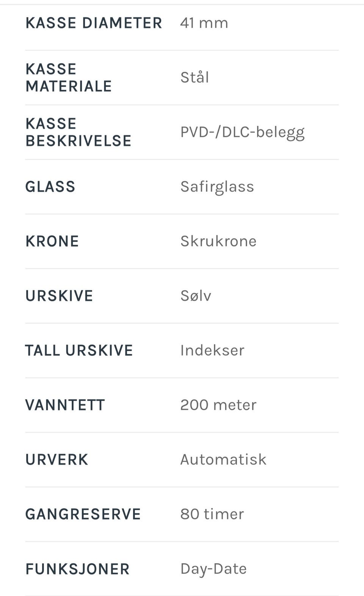
Task: Click the Stål material value
Action: pyautogui.click(x=195, y=77)
